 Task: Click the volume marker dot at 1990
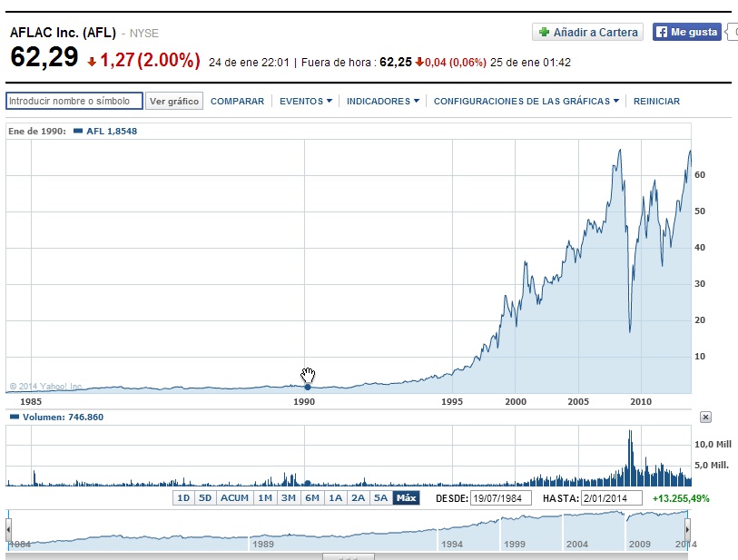pyautogui.click(x=308, y=483)
